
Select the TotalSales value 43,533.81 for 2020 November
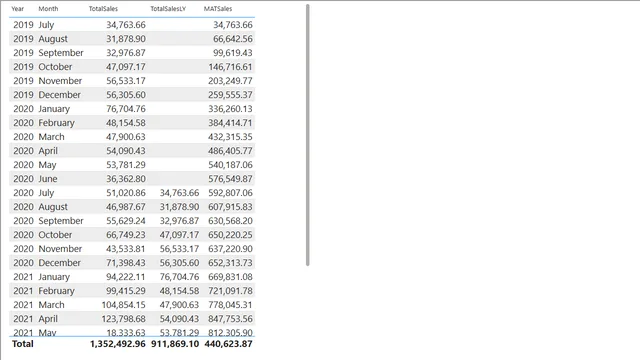tap(126, 249)
